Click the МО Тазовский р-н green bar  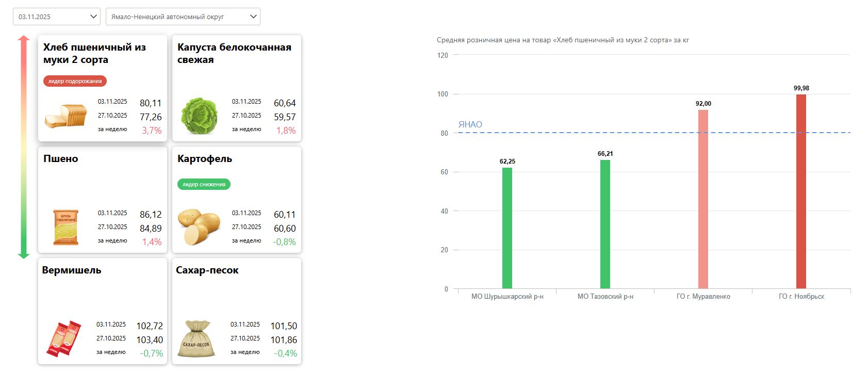605,224
